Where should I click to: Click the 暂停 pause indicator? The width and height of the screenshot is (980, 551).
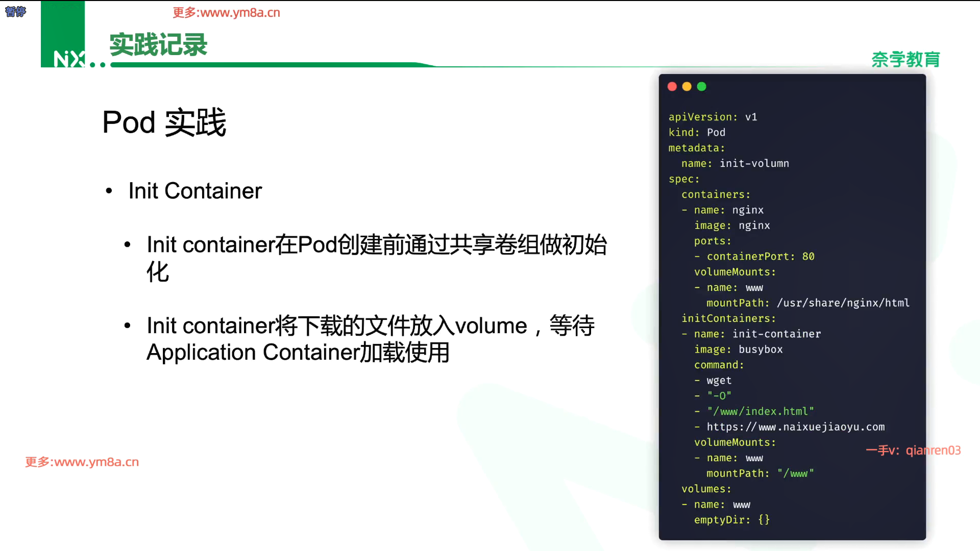[x=15, y=12]
